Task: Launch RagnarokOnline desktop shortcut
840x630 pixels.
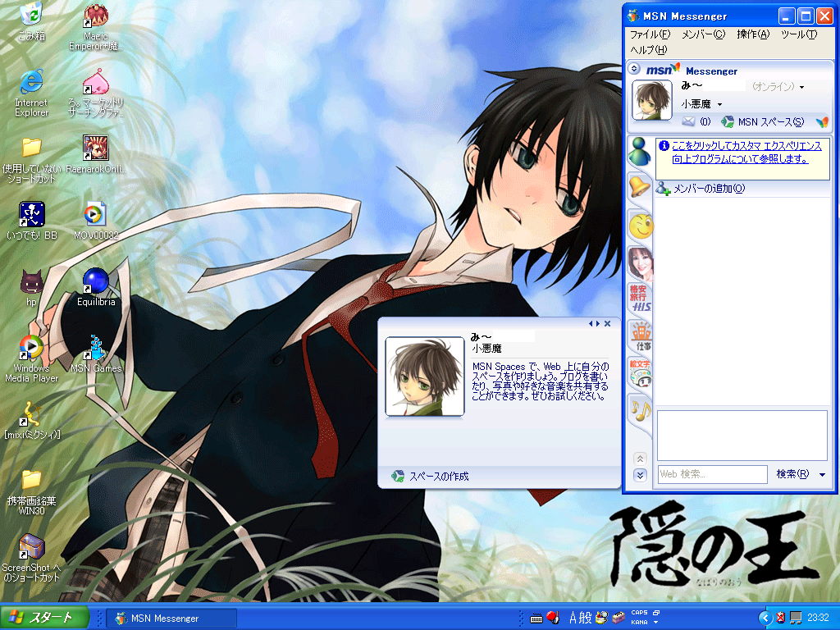Action: point(96,148)
